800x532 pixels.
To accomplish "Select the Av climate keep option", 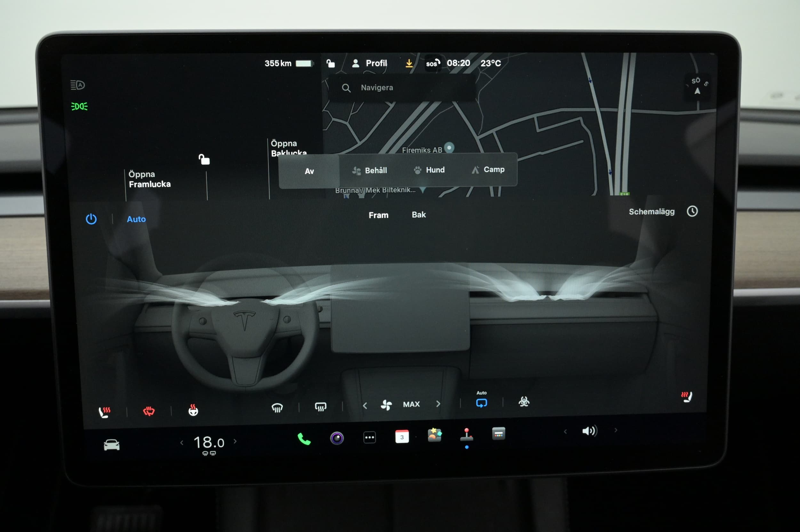I will 309,171.
